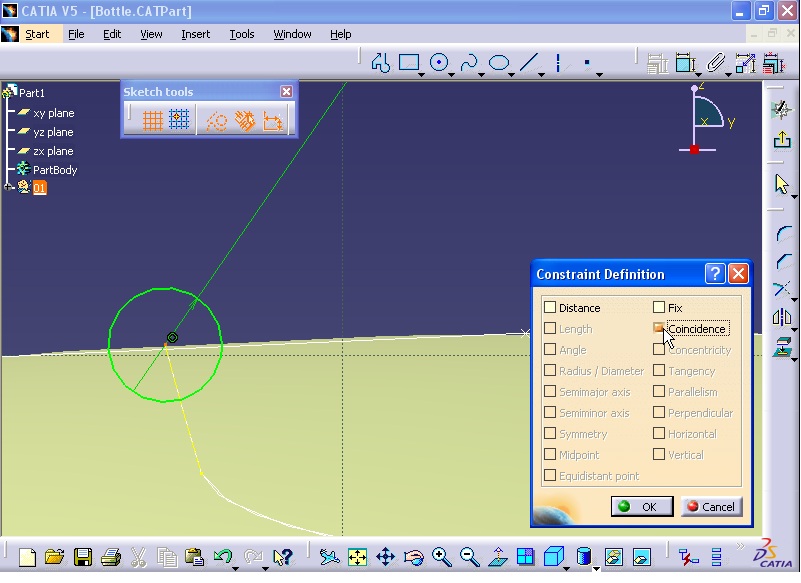The image size is (801, 583).
Task: Click the Zoom In magnifier
Action: tap(442, 557)
